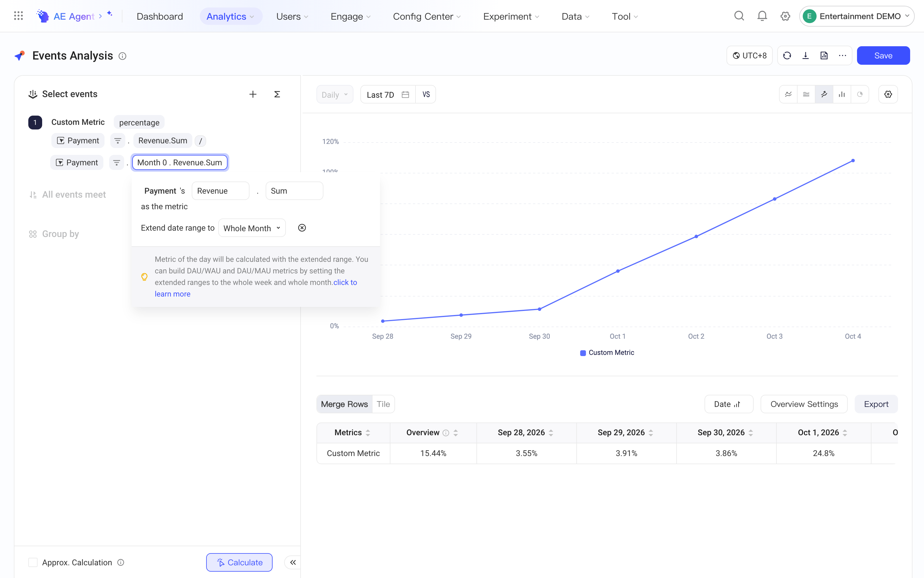Click the report file icon beside download
This screenshot has width=924, height=578.
[x=824, y=55]
